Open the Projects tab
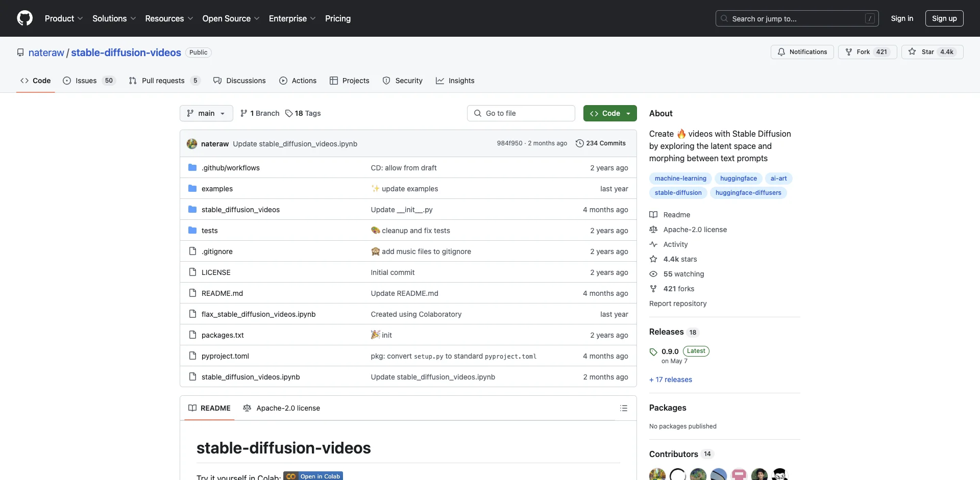The image size is (980, 480). click(350, 81)
